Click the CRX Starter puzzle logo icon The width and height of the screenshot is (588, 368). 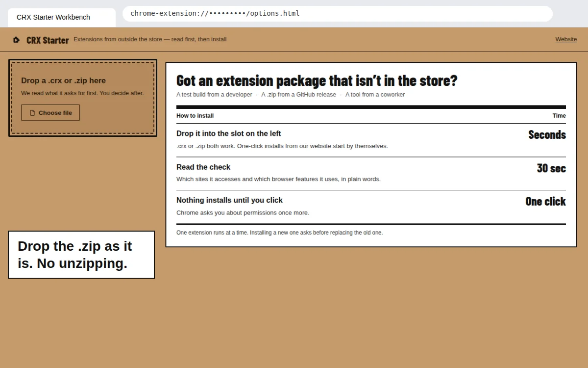pos(17,40)
